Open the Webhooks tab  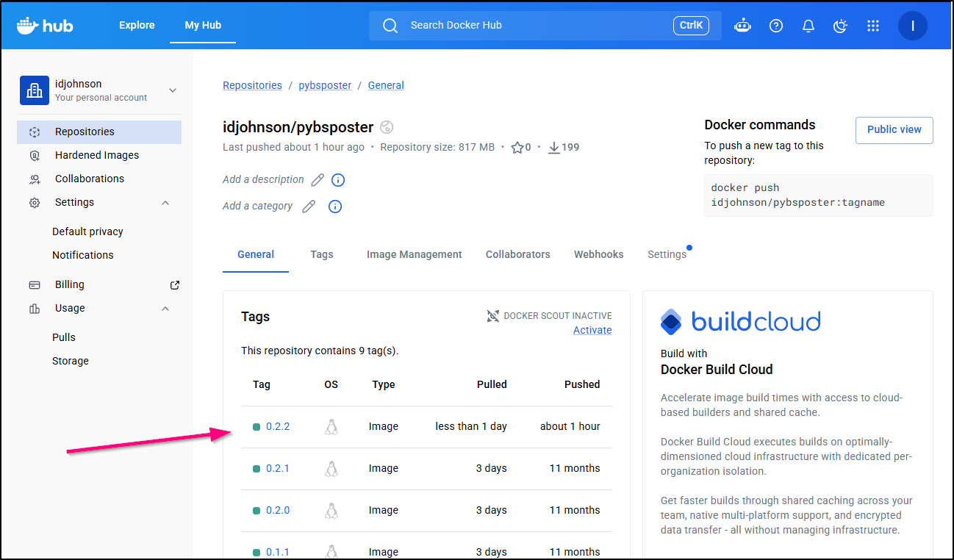[599, 254]
